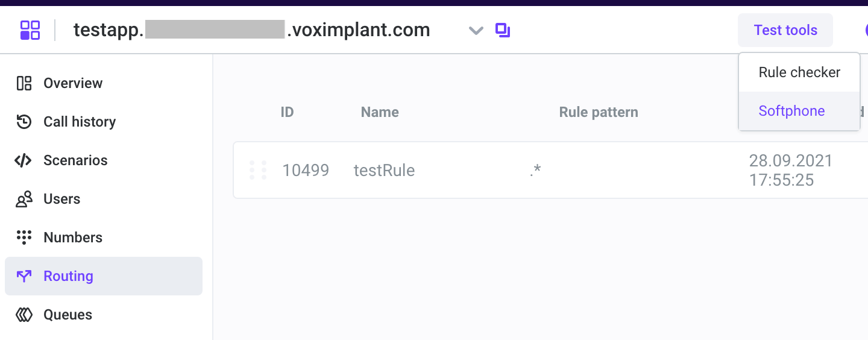Click the Numbers dialpad icon

(24, 238)
